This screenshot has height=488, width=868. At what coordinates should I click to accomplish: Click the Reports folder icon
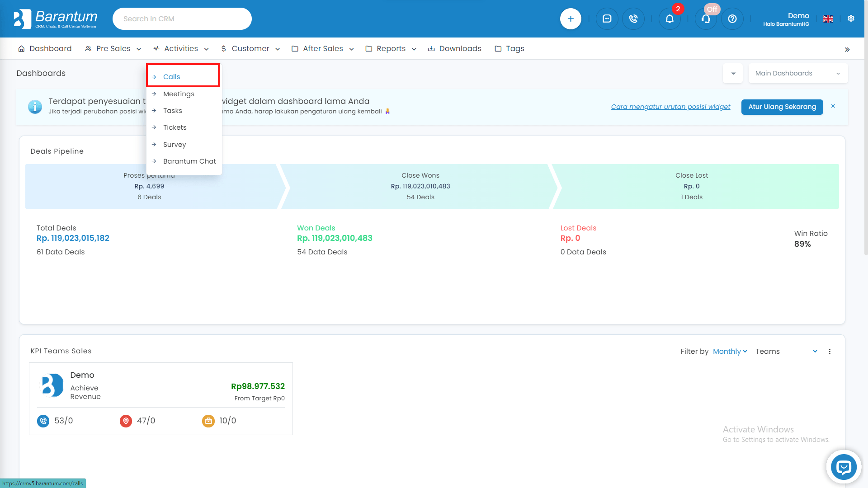[x=368, y=48]
